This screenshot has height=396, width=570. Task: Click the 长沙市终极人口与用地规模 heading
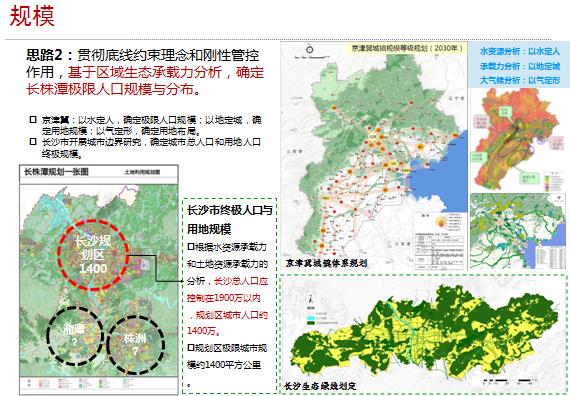click(230, 220)
